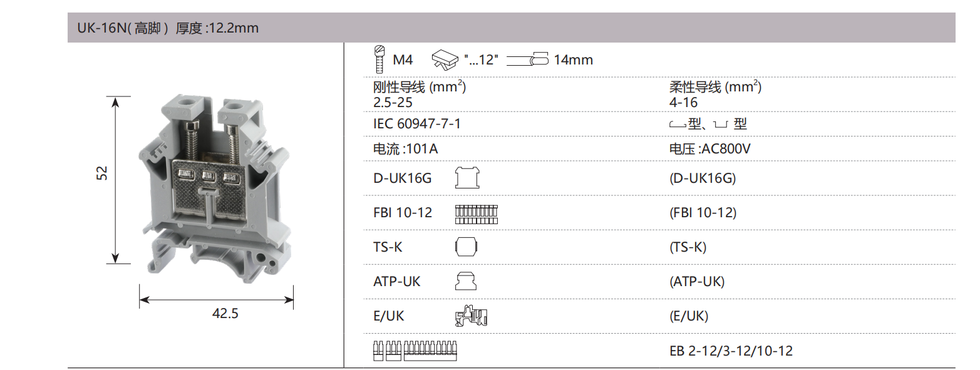Click the 42.5 width dimension label

(x=225, y=314)
